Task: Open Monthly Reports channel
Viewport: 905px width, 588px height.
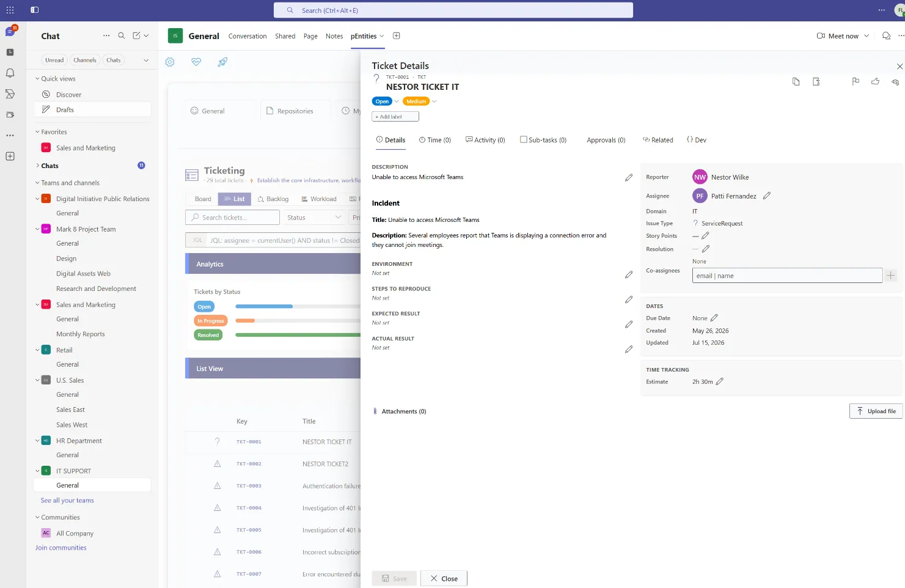Action: (81, 334)
